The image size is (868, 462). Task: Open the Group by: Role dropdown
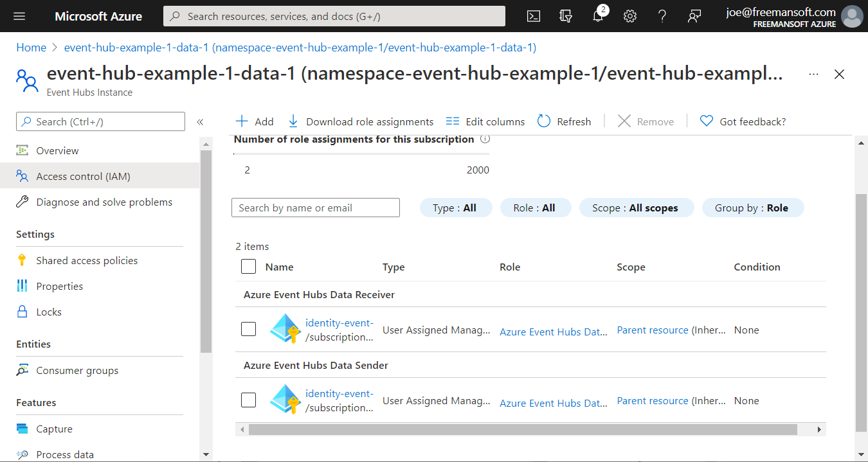(x=753, y=207)
